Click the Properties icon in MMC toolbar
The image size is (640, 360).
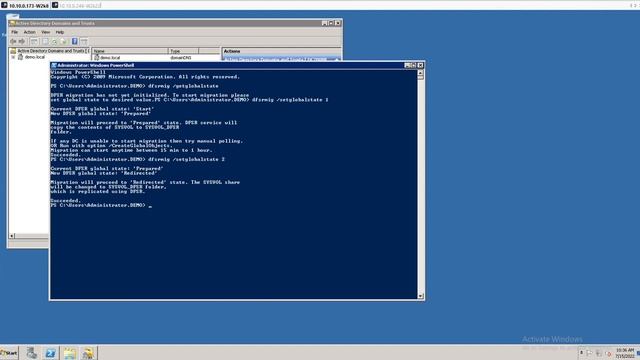[45, 41]
